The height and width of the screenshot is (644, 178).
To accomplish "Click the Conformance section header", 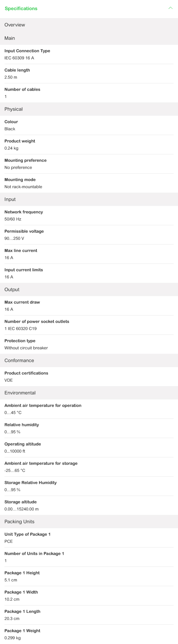I will (x=19, y=360).
